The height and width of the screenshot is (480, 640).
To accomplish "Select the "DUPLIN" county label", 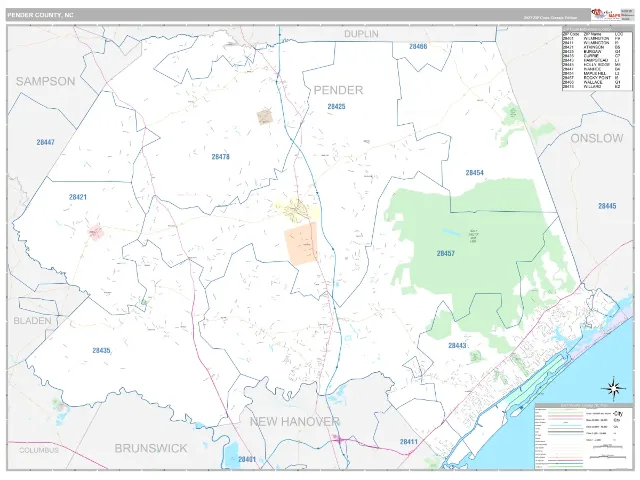I will [x=361, y=34].
